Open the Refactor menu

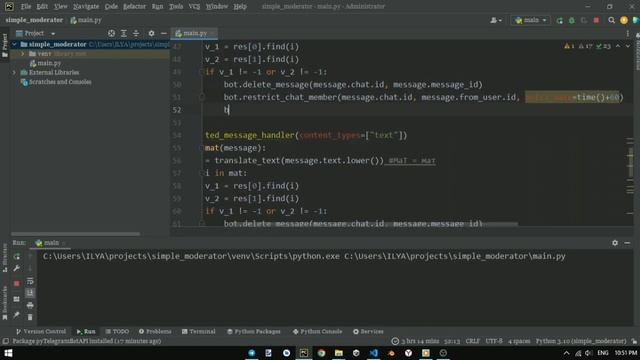tap(134, 7)
